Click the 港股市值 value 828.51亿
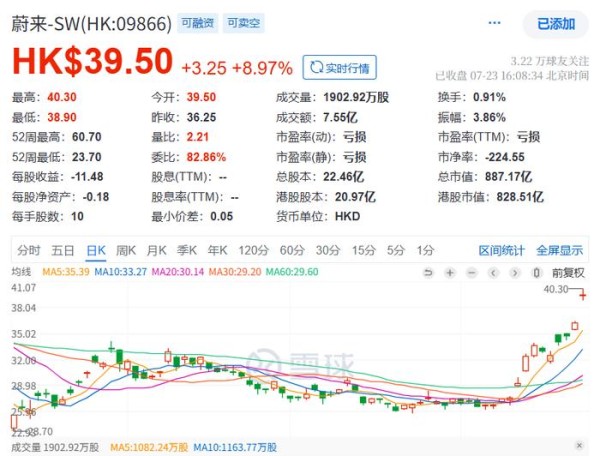 pyautogui.click(x=520, y=197)
